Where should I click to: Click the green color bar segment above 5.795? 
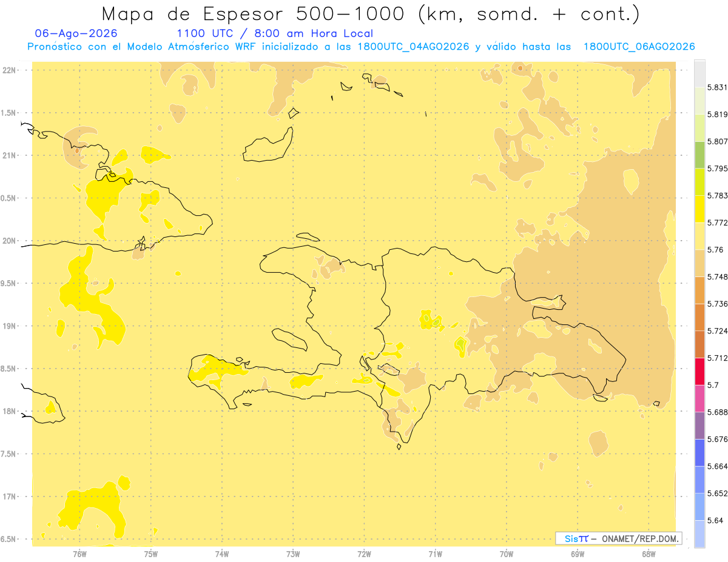[x=699, y=155]
